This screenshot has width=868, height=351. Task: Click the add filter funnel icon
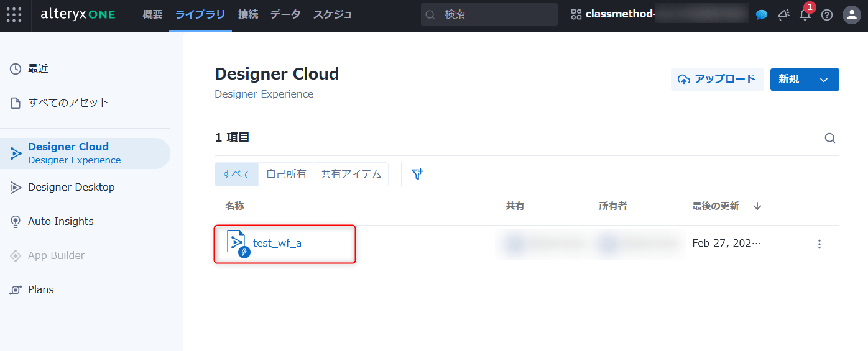(417, 175)
